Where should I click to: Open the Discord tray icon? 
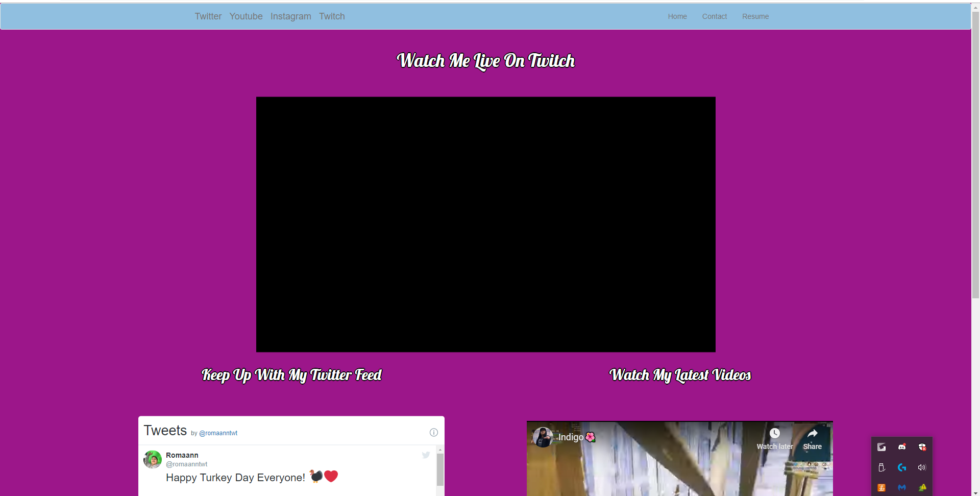(902, 447)
